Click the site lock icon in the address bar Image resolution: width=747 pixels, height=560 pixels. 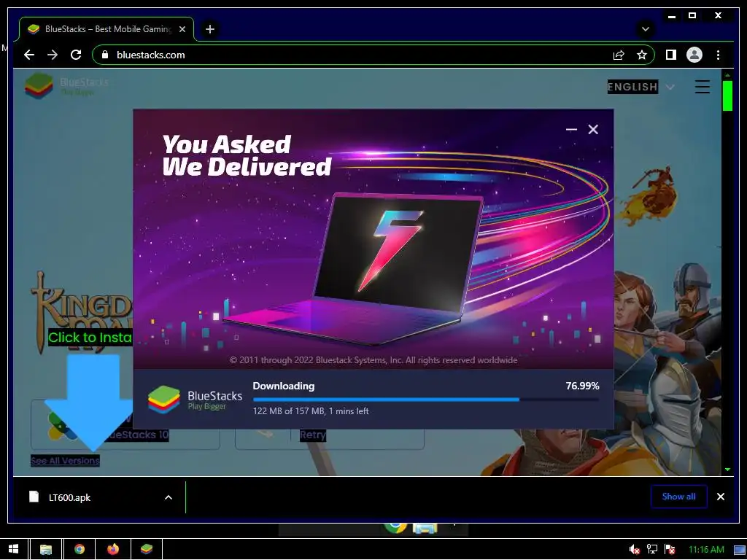point(105,55)
